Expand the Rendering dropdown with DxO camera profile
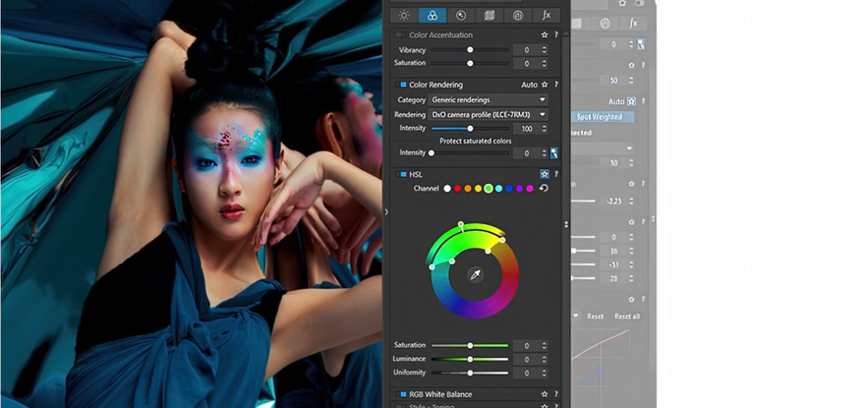868x408 pixels. click(488, 115)
